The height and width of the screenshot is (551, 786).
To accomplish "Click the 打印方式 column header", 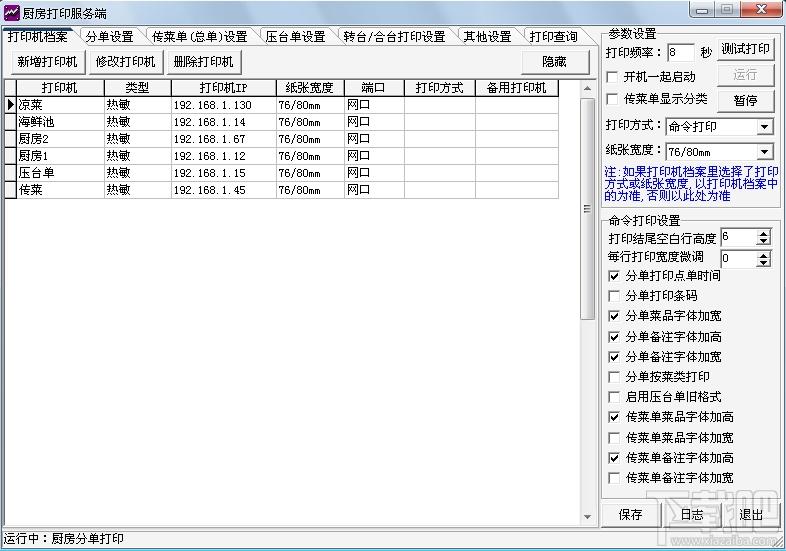I will tap(440, 88).
